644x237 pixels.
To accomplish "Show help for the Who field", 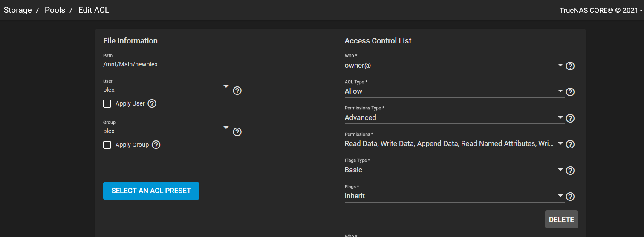I will click(x=570, y=66).
